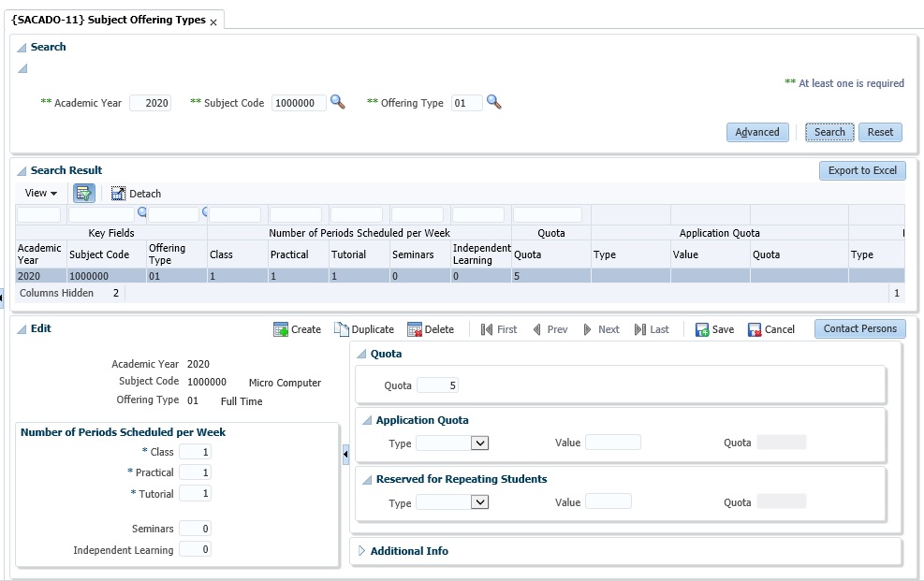Create a new subject offering record
The height and width of the screenshot is (581, 924).
point(297,329)
